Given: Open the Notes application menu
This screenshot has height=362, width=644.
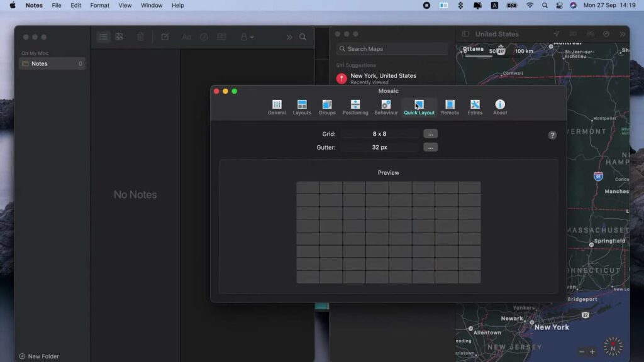Looking at the screenshot, I should click(x=34, y=5).
